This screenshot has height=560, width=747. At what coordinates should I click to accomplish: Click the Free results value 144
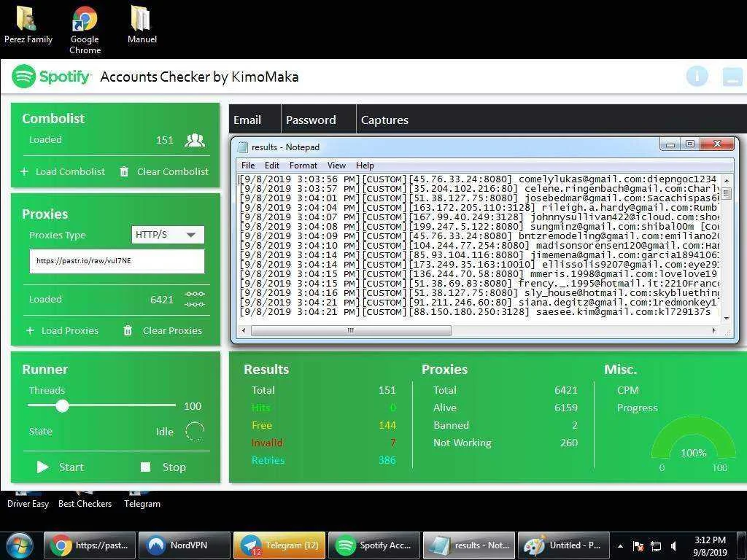(387, 425)
